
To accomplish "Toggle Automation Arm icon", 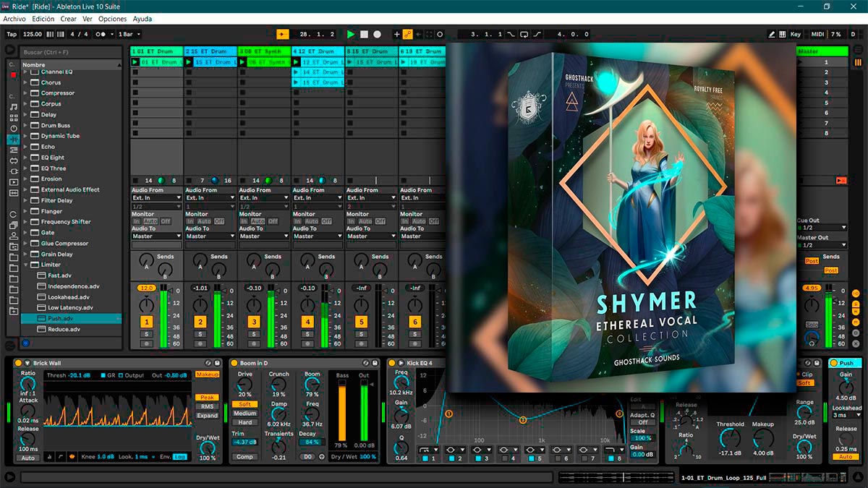I will coord(407,34).
